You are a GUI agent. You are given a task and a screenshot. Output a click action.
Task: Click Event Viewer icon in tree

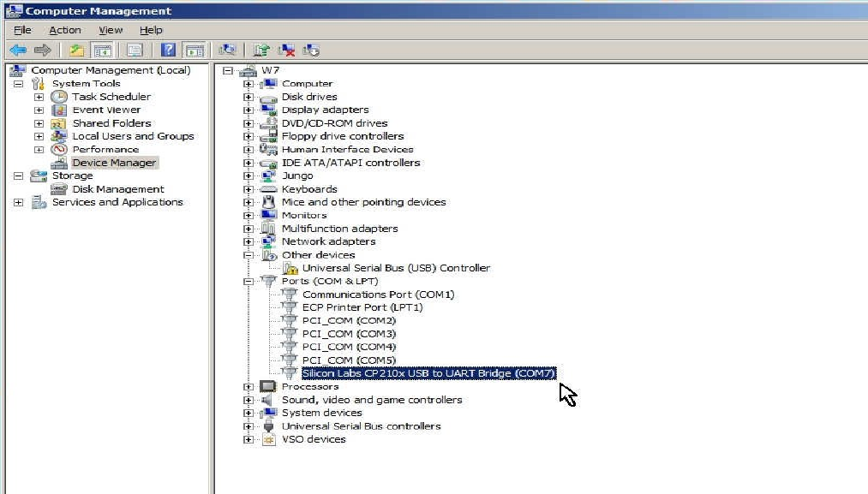tap(58, 110)
